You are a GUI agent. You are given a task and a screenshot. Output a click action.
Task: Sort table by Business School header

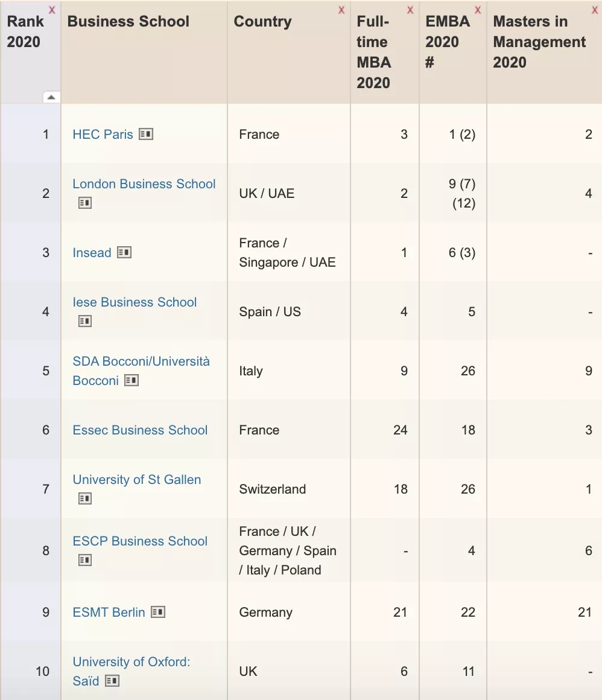click(x=128, y=22)
